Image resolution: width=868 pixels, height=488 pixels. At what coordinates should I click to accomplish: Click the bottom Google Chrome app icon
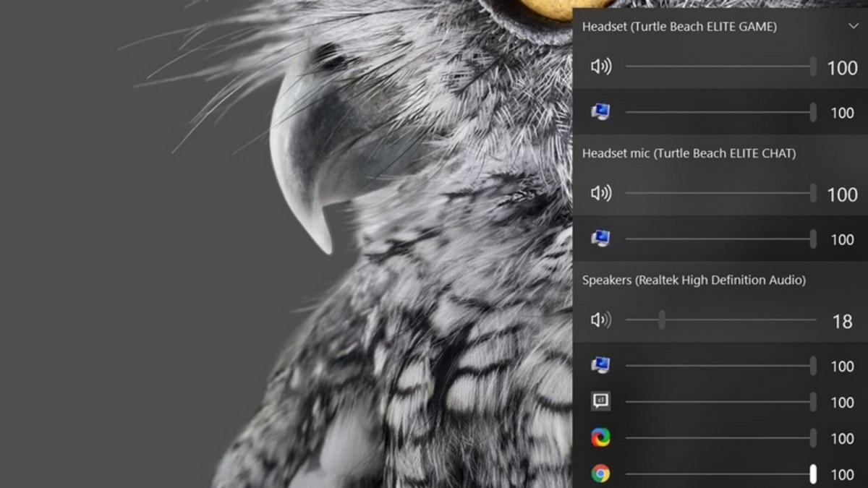tap(601, 474)
